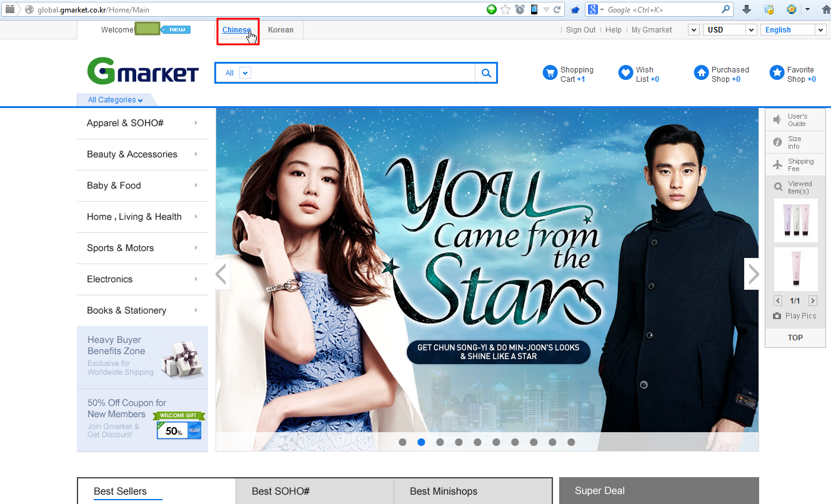Open the My Gmarket link
The width and height of the screenshot is (831, 504).
pyautogui.click(x=652, y=30)
